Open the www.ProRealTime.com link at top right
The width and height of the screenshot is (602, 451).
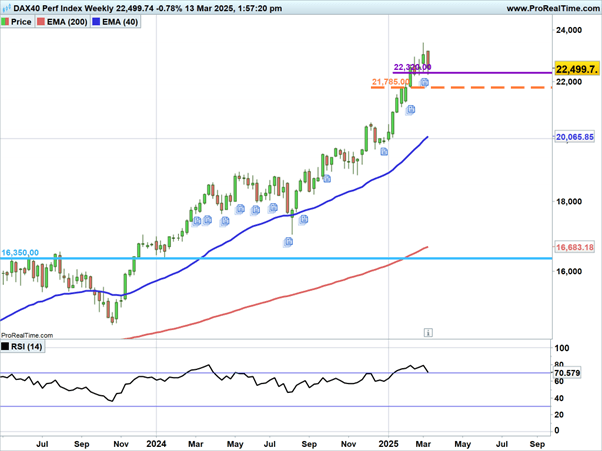[554, 8]
